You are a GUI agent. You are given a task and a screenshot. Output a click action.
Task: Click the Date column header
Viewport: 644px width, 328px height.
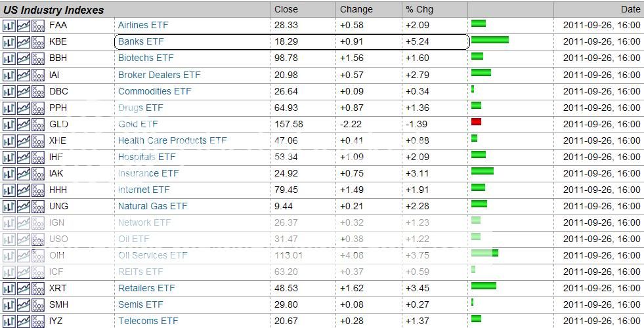[630, 9]
